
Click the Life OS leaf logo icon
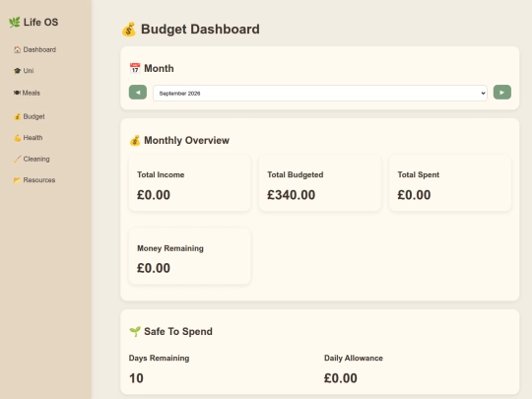[14, 23]
